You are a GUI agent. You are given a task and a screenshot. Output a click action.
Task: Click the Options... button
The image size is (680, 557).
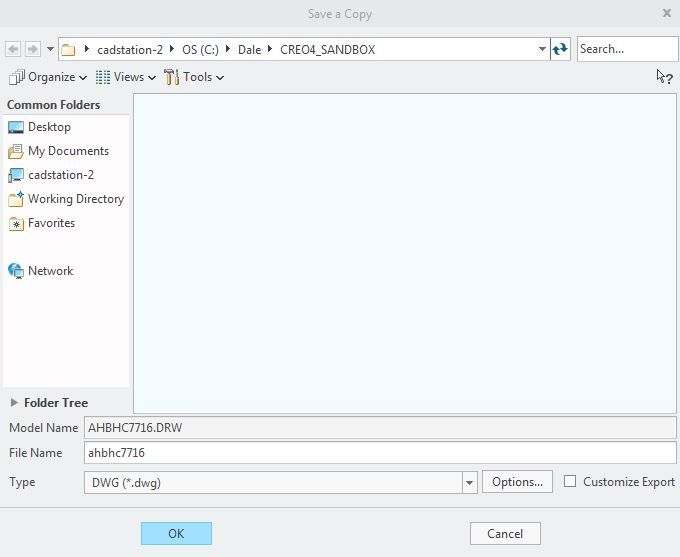click(517, 482)
